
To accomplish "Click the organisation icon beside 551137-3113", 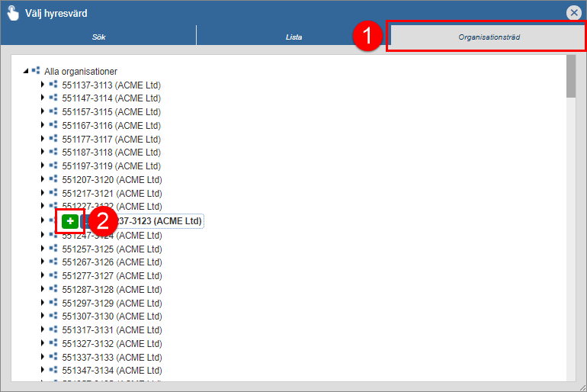I will 53,85.
